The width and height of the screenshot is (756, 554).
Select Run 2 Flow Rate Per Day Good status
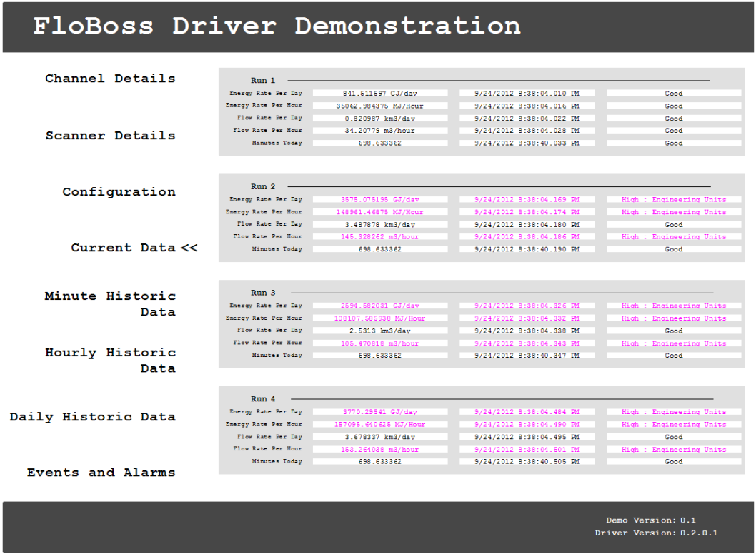[x=674, y=224]
